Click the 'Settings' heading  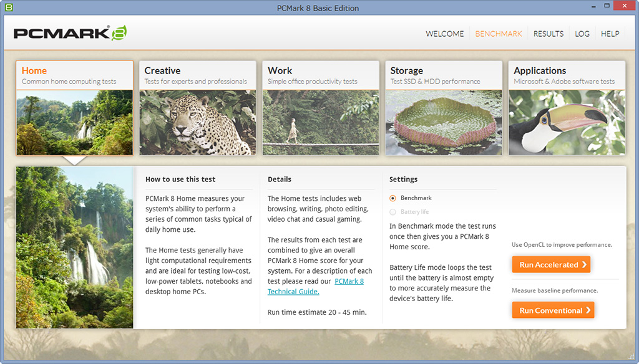tap(404, 179)
